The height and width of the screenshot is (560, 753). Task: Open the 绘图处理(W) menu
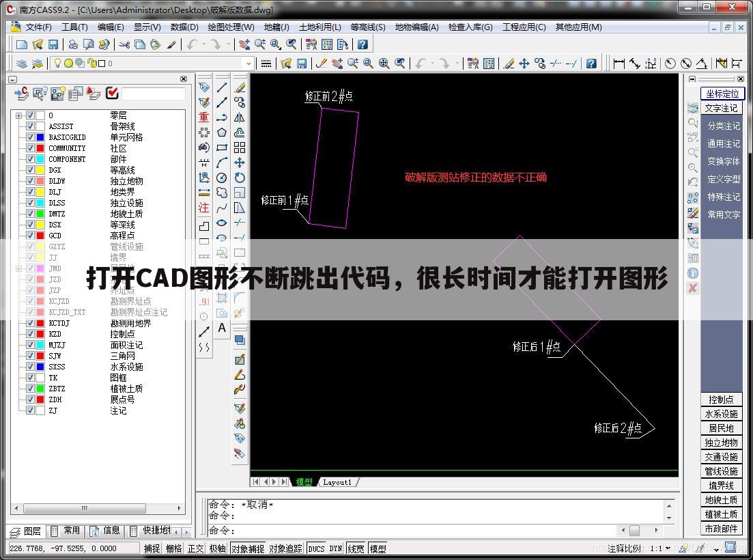click(x=231, y=27)
